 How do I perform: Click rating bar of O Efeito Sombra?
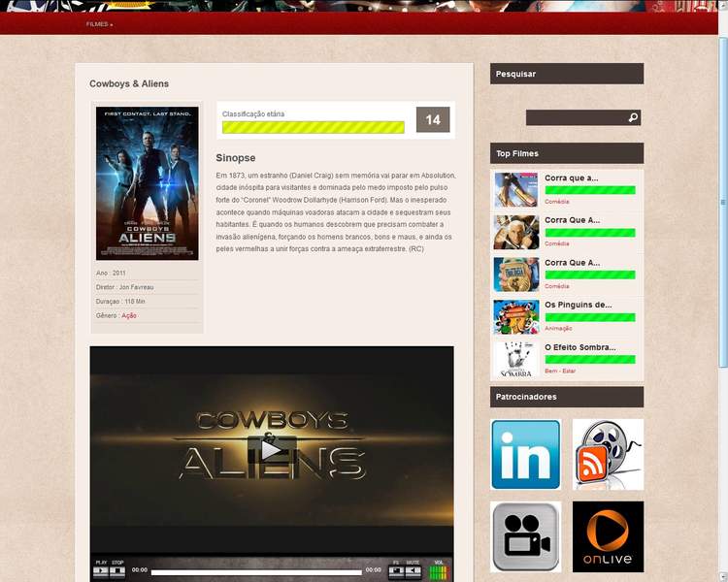[590, 359]
